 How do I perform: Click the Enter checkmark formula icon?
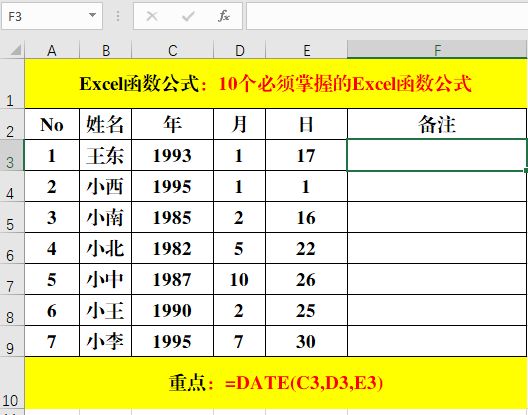[x=188, y=16]
